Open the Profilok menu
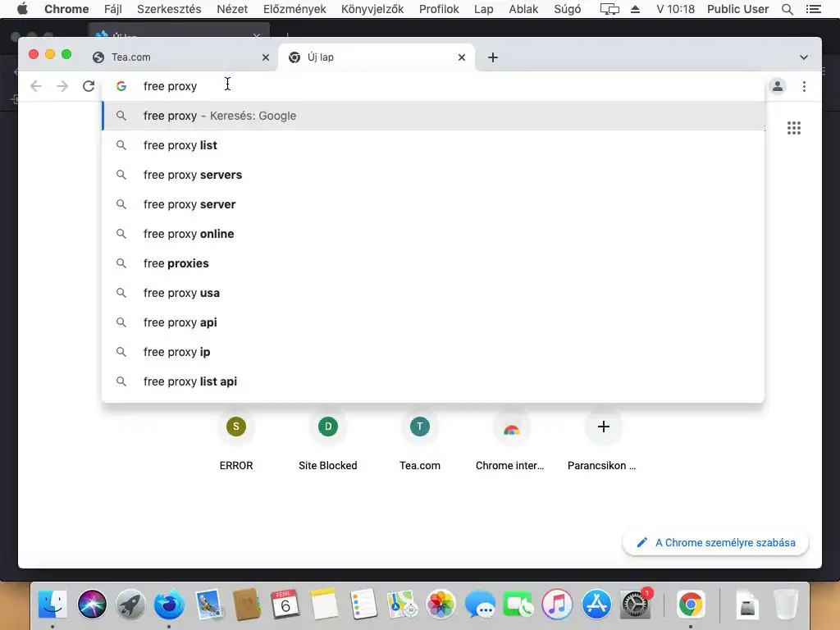 [440, 9]
